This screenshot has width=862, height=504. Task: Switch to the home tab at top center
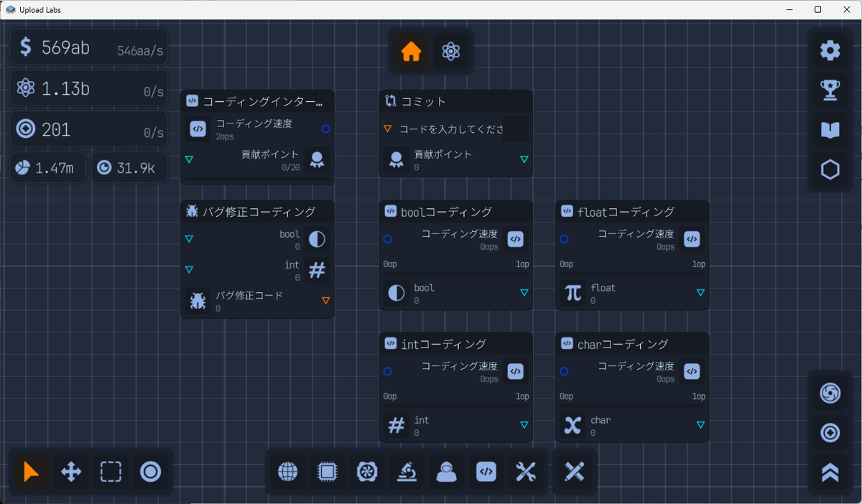[x=410, y=52]
